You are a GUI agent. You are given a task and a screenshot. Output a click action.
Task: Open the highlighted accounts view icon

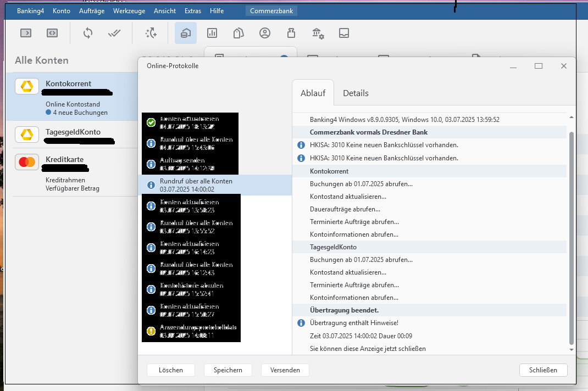click(x=186, y=33)
